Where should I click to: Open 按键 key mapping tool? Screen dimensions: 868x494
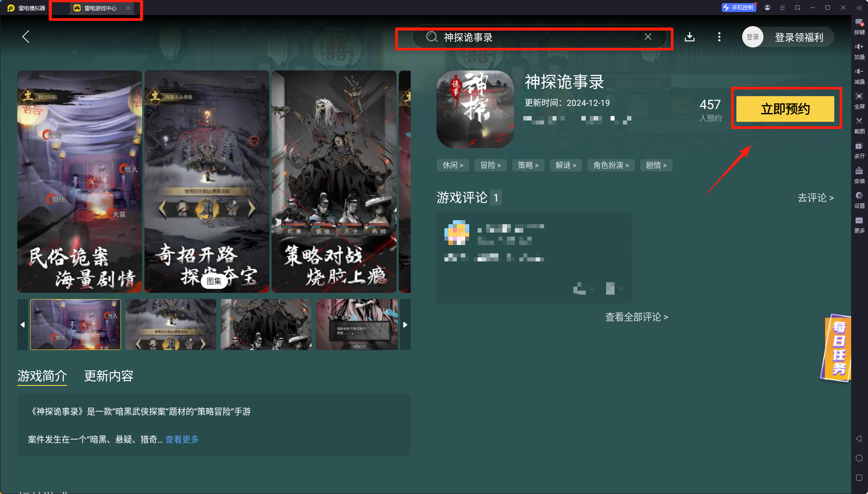click(859, 26)
